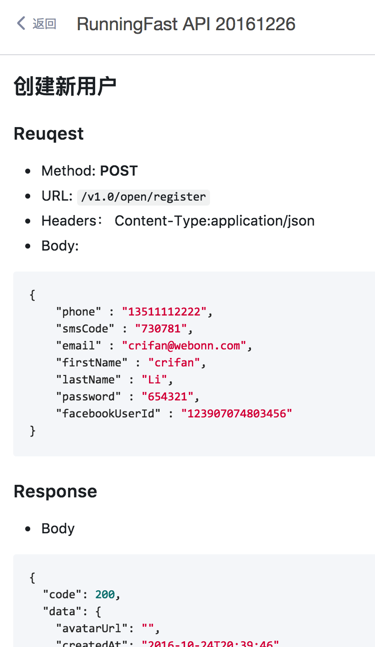Click the response code value 200
Viewport: 375px width, 647px height.
(105, 594)
